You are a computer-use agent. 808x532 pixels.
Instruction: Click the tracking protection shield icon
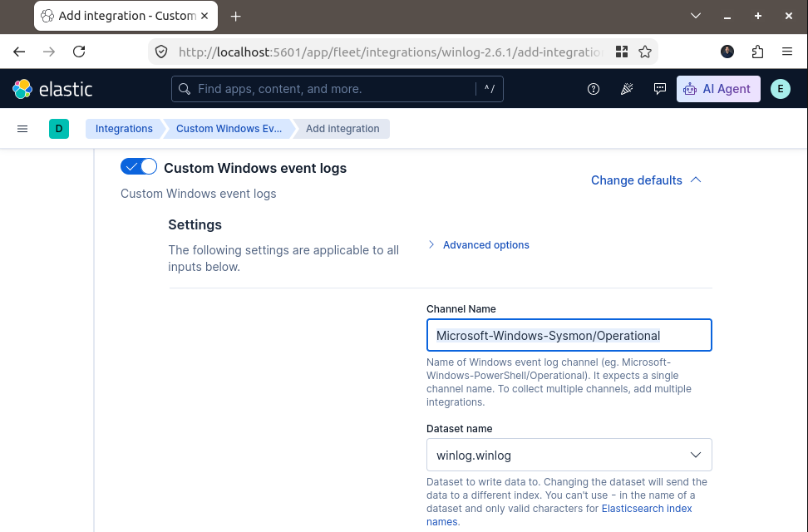[161, 52]
